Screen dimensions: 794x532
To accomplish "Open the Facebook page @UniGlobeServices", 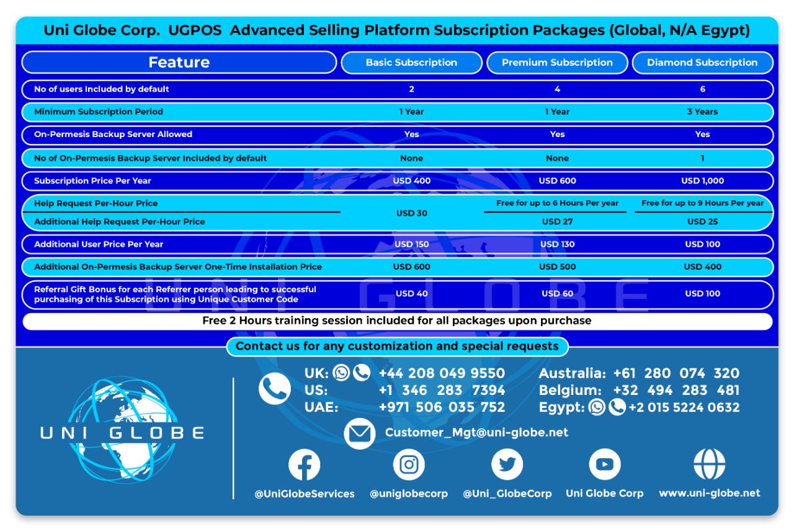I will tap(303, 464).
